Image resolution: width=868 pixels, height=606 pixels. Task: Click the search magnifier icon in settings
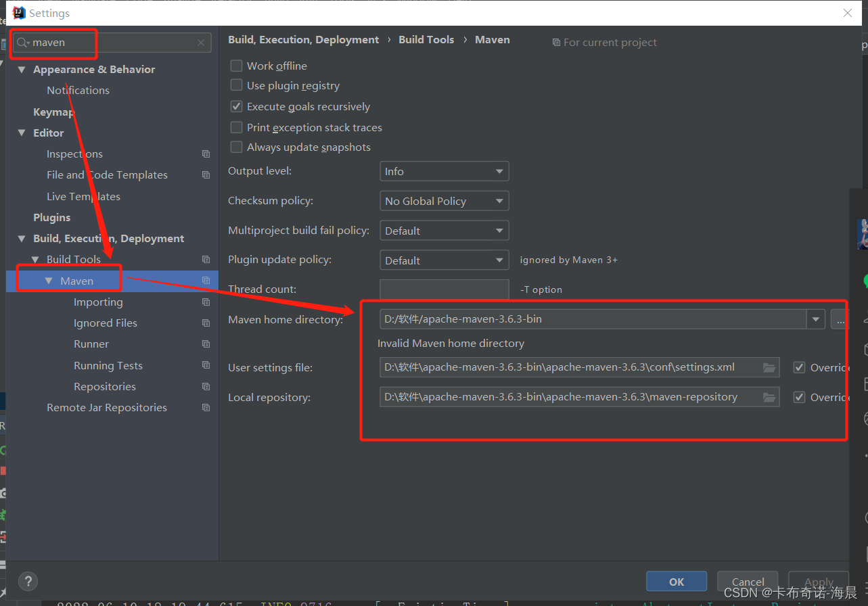click(x=23, y=43)
